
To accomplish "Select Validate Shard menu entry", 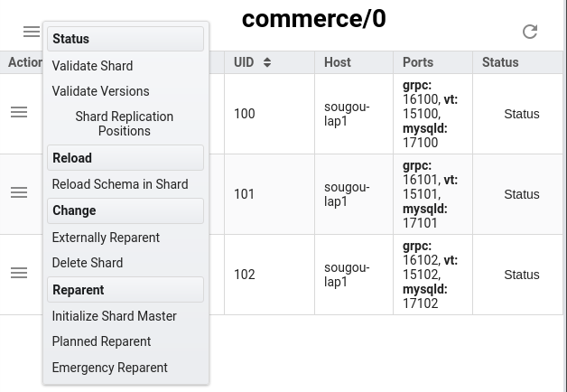I will point(92,66).
